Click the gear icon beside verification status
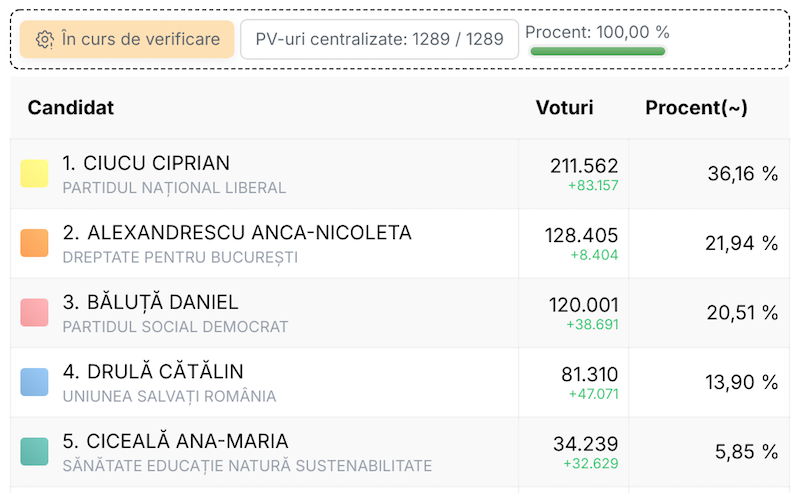 [x=44, y=40]
